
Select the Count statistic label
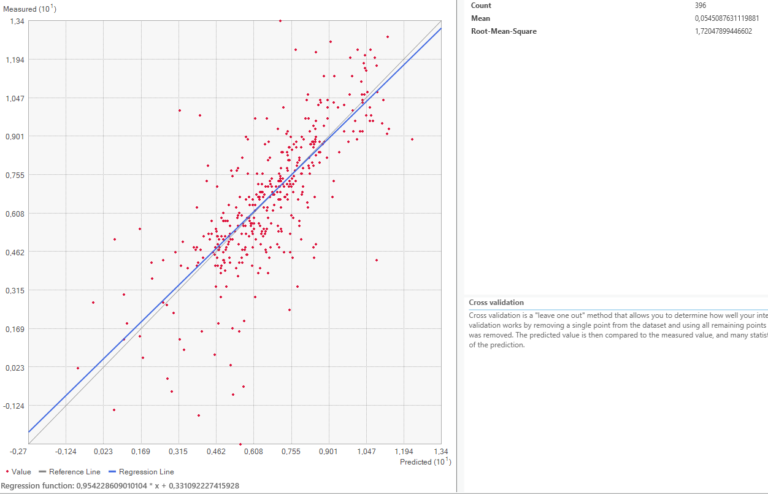[x=482, y=5]
